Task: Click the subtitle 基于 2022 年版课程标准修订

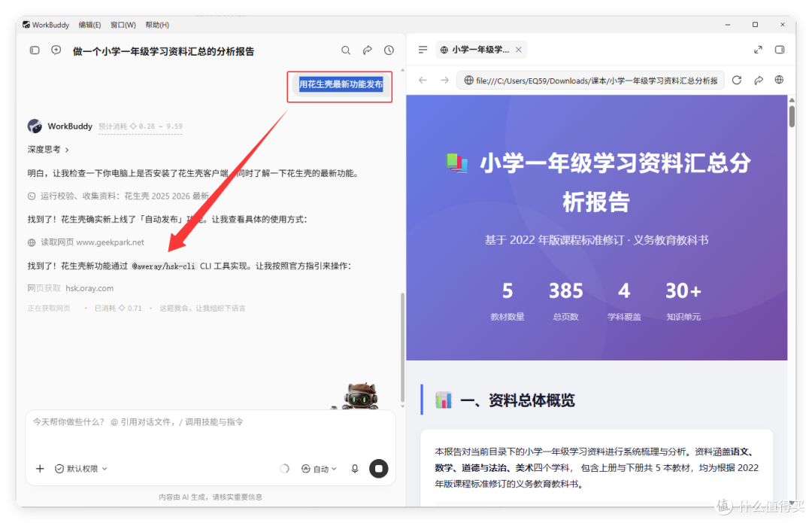Action: coord(554,240)
